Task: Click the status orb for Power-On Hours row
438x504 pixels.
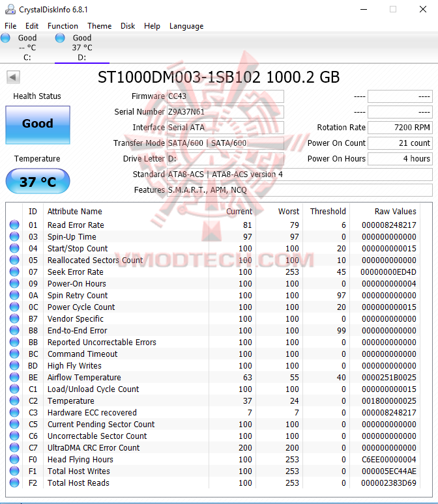Action: tap(14, 283)
